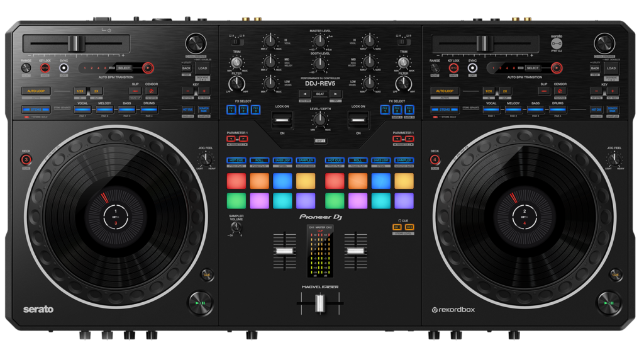Toggle left deck STEMS button
The height and width of the screenshot is (350, 644).
click(x=36, y=110)
